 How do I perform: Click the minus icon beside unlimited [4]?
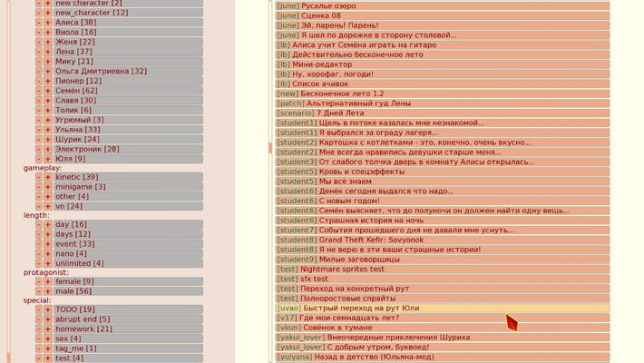(39, 263)
